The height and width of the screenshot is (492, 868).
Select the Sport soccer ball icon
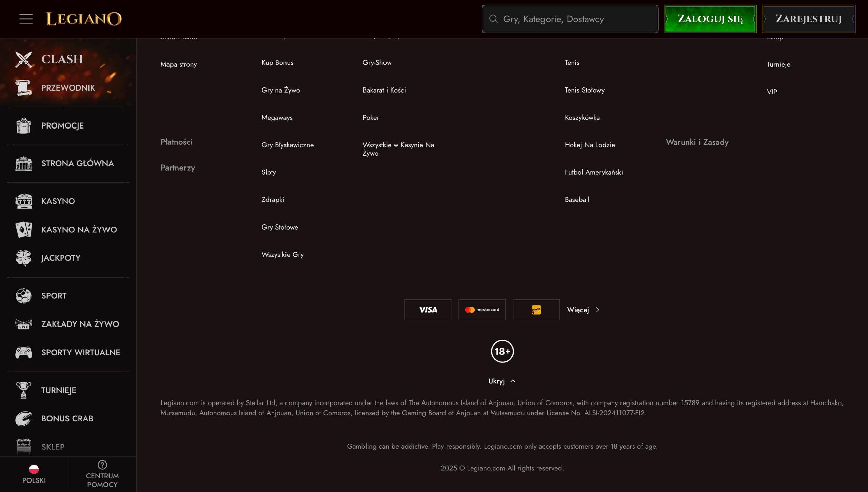[23, 296]
